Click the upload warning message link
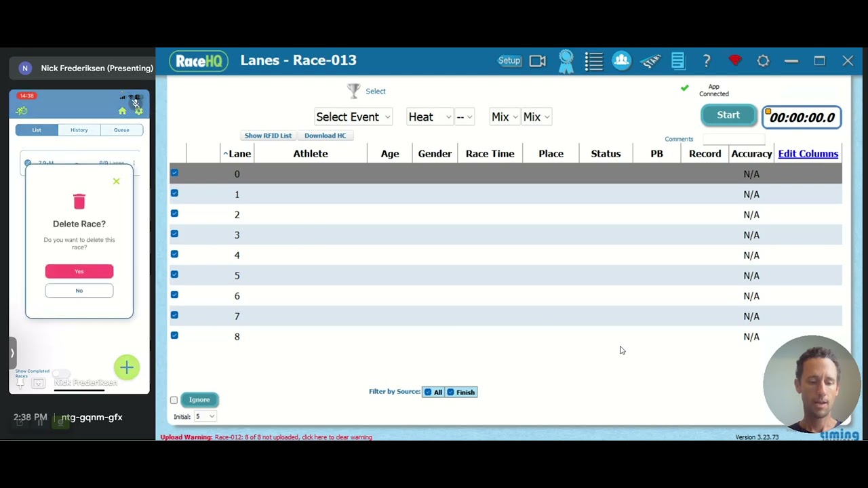868x488 pixels. 267,437
